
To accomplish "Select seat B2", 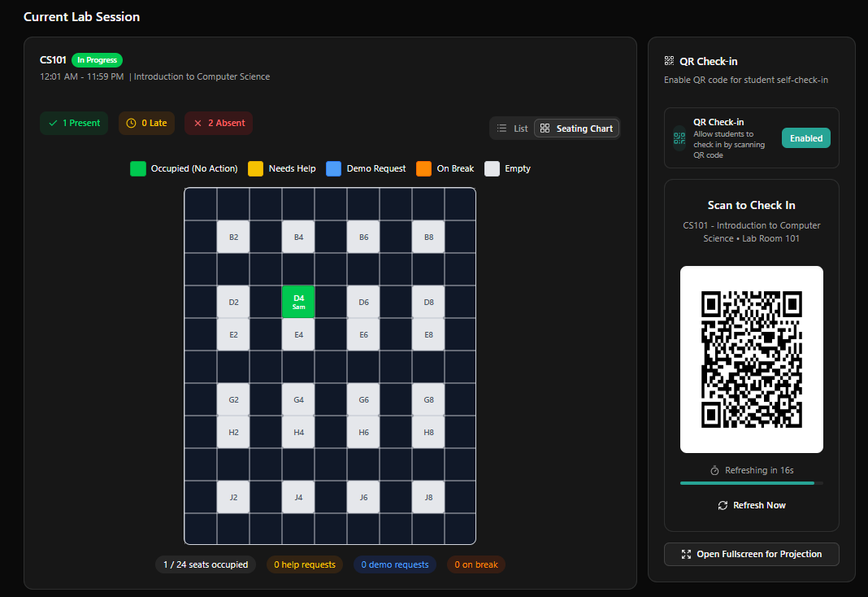I will pos(233,237).
